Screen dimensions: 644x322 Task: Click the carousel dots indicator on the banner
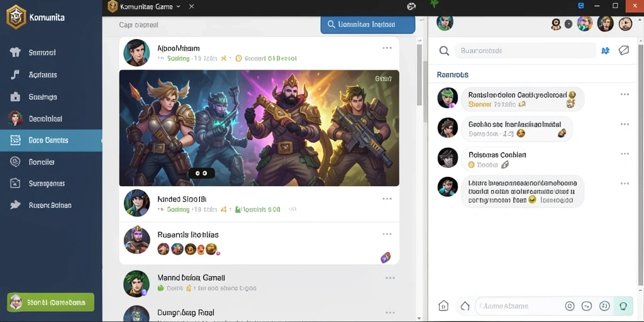[x=201, y=174]
